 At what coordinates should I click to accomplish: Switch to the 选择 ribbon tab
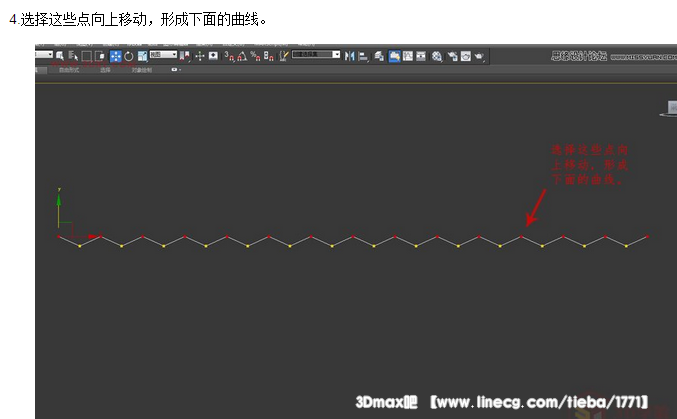pos(105,70)
